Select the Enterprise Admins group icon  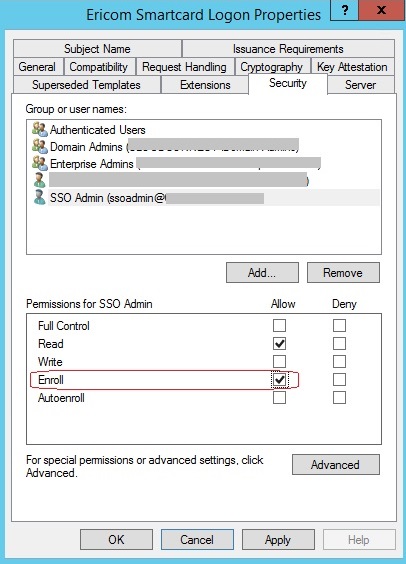point(40,164)
